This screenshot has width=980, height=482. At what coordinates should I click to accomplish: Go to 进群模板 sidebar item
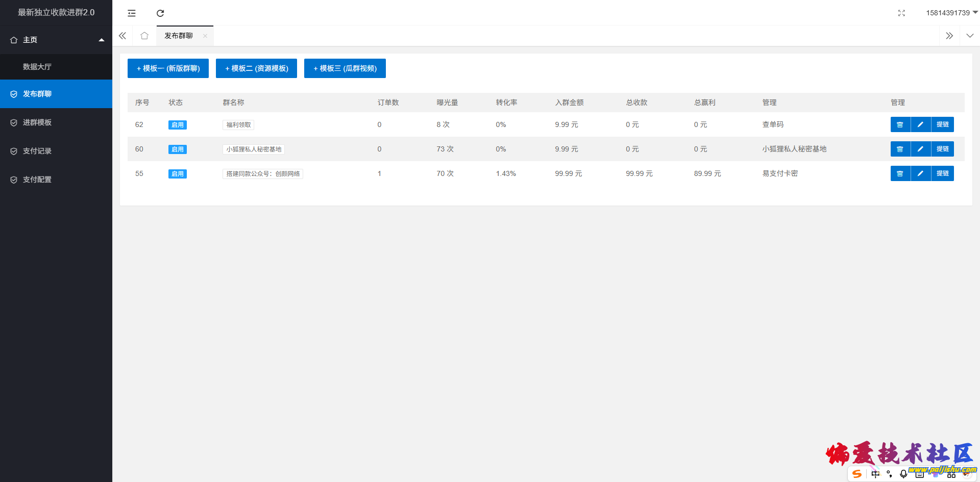coord(37,122)
